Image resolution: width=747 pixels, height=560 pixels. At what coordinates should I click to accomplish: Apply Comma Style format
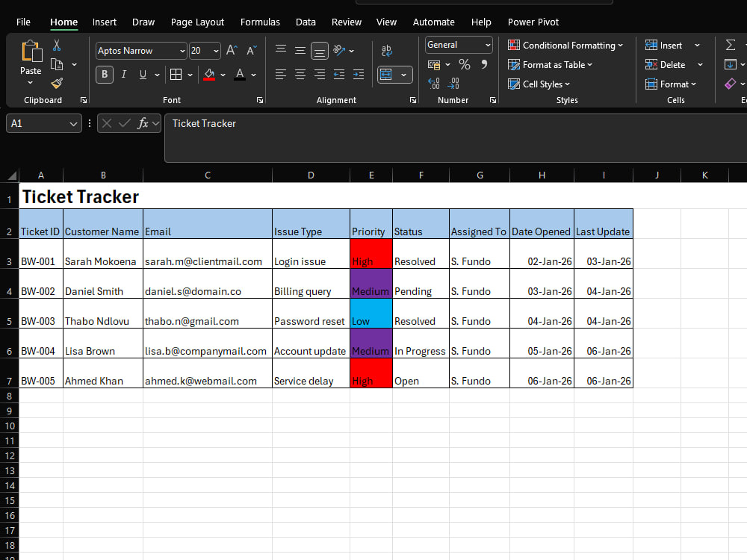click(x=484, y=64)
